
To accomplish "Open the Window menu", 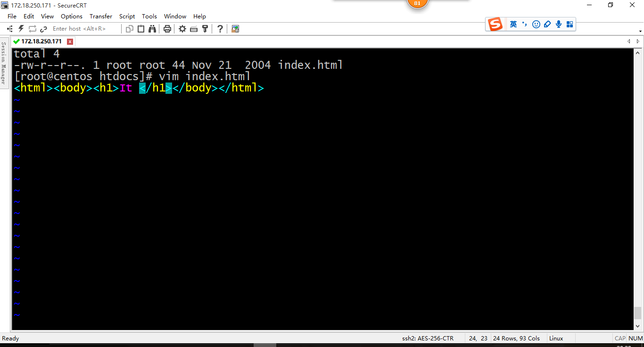I will 175,16.
